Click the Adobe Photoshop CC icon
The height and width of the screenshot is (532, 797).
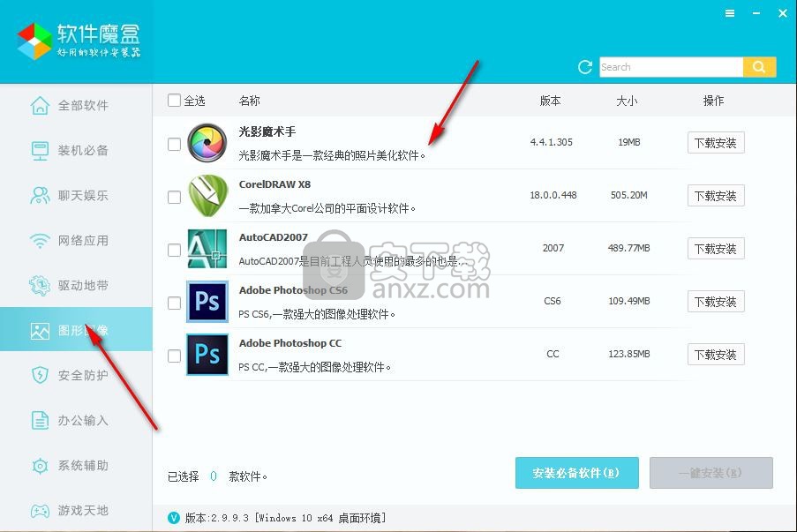[207, 355]
